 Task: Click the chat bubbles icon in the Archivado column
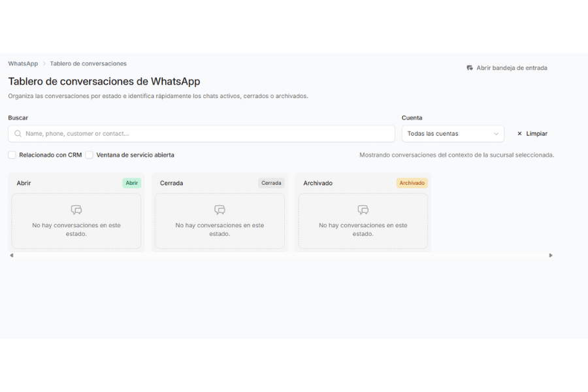click(363, 210)
